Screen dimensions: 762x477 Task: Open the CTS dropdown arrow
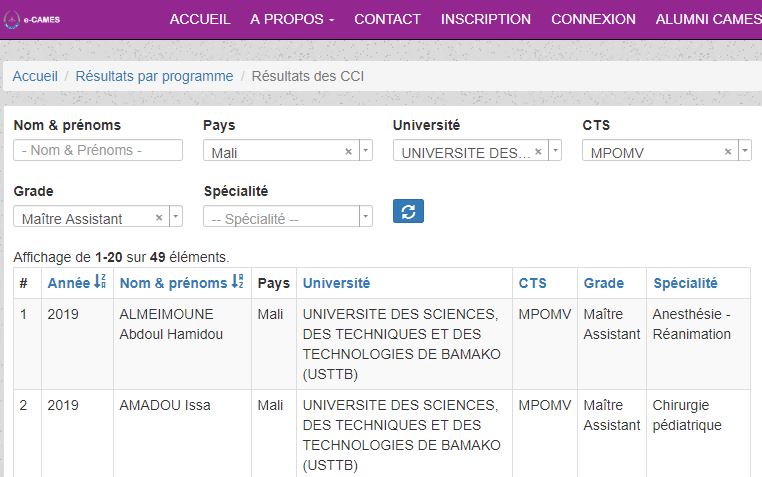745,152
